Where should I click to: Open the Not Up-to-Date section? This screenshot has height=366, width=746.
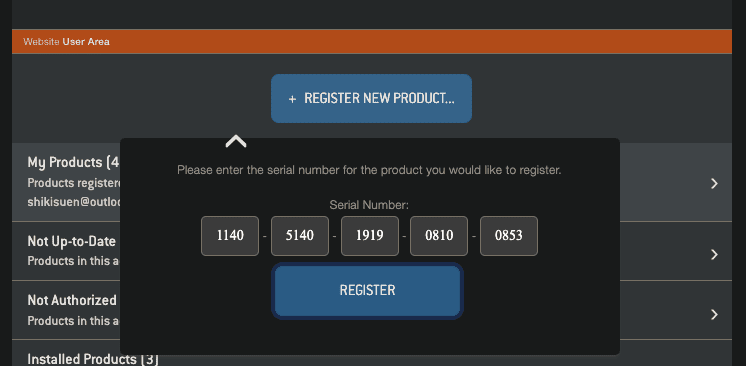(72, 241)
